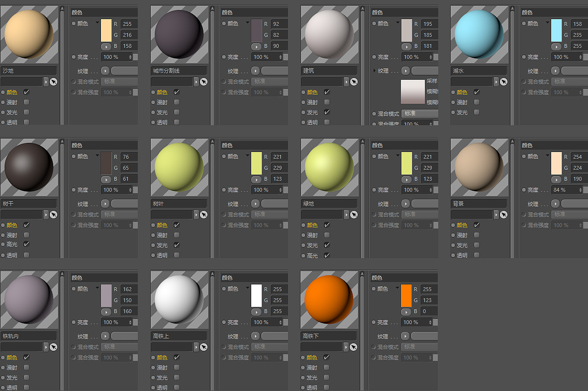Click the picker cursor icon under 建筑 name
The height and width of the screenshot is (391, 588).
(354, 82)
